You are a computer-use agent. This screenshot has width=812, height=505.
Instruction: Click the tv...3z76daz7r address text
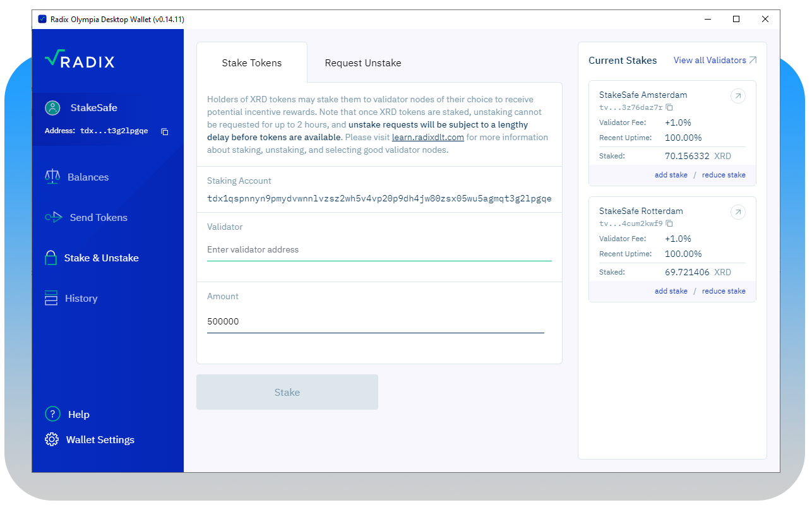[631, 107]
